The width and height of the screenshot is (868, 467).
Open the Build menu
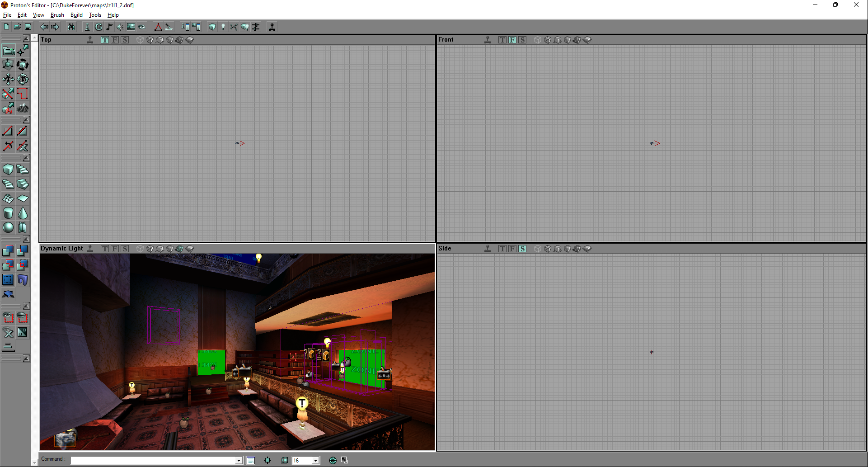tap(76, 15)
